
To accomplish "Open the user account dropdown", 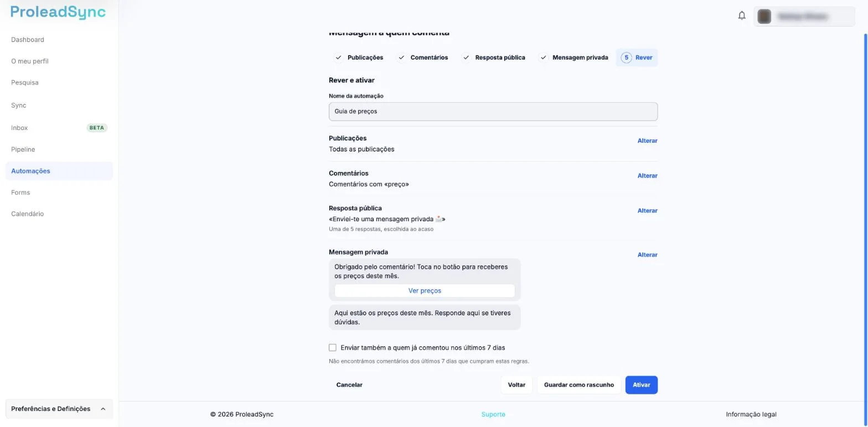I will (x=804, y=17).
